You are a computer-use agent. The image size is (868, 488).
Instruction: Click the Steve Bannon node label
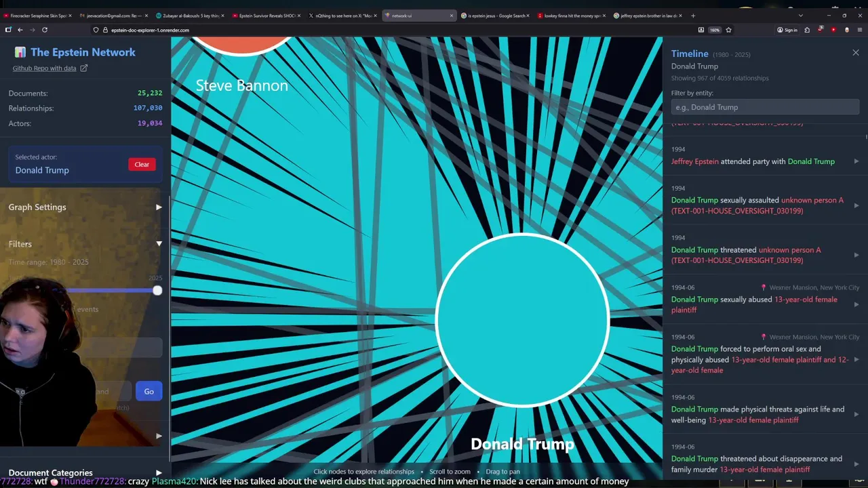[242, 85]
